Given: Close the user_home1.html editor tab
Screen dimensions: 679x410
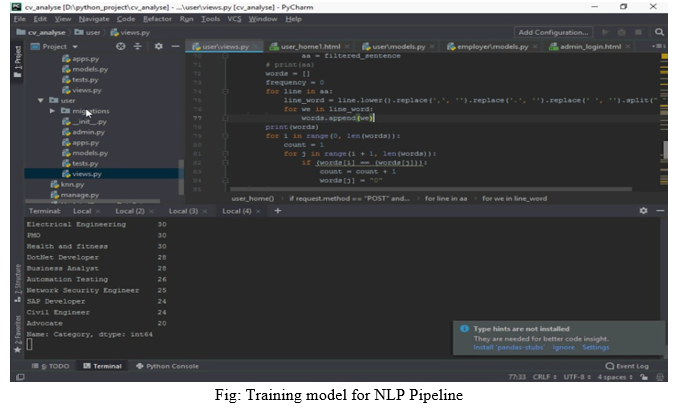Looking at the screenshot, I should click(x=347, y=46).
